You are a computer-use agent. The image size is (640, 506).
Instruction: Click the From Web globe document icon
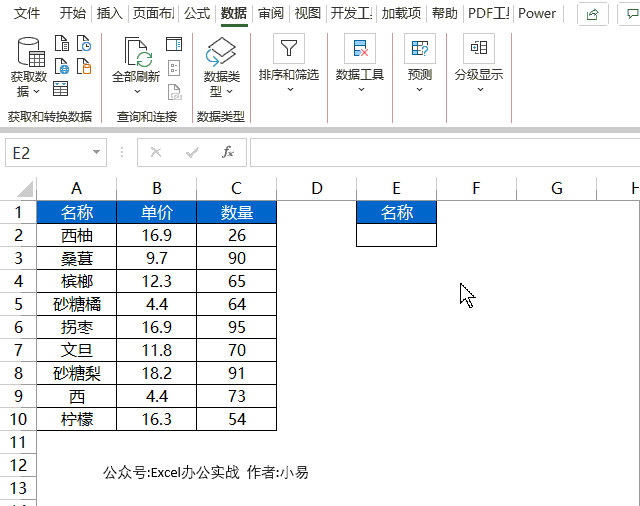tap(62, 66)
